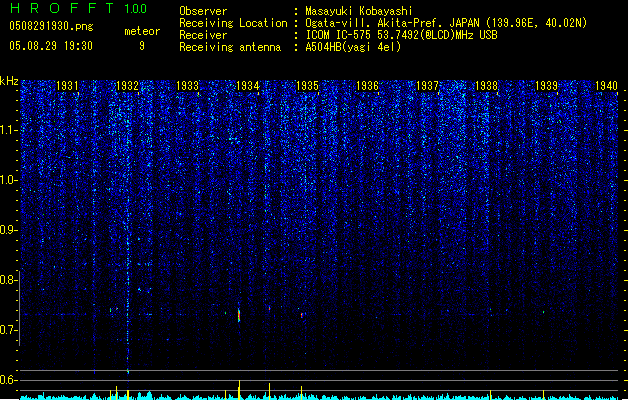Click the 0.6 frequency axis label
The width and height of the screenshot is (629, 400).
coord(8,380)
